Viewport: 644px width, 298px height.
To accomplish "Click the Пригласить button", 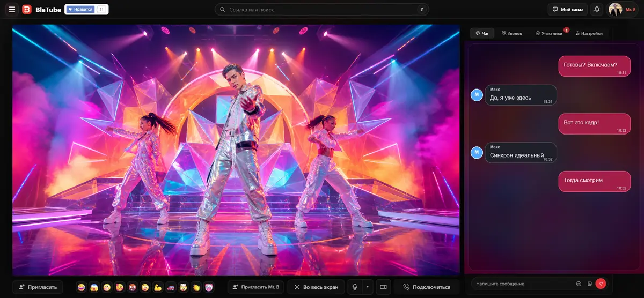I will (x=38, y=287).
